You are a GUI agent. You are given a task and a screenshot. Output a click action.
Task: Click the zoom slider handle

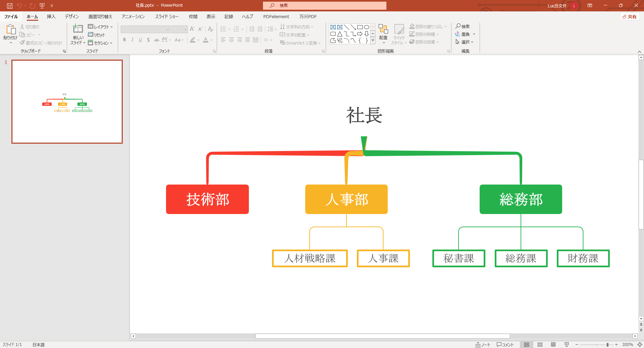tap(607, 345)
